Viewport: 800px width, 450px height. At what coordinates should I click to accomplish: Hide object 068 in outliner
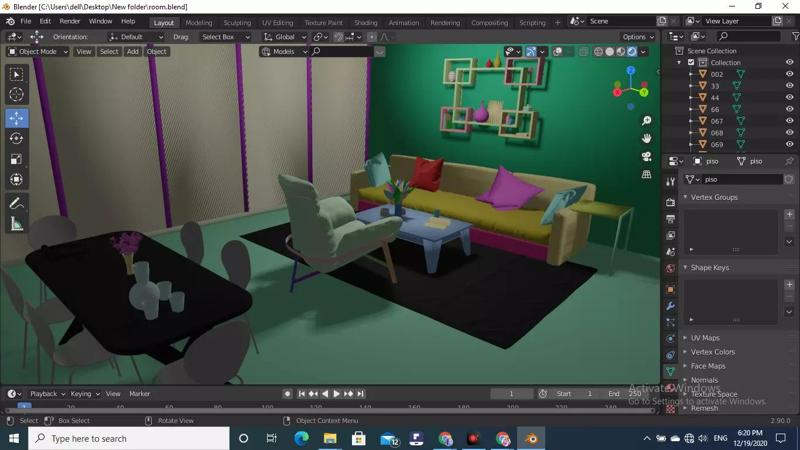click(x=789, y=133)
